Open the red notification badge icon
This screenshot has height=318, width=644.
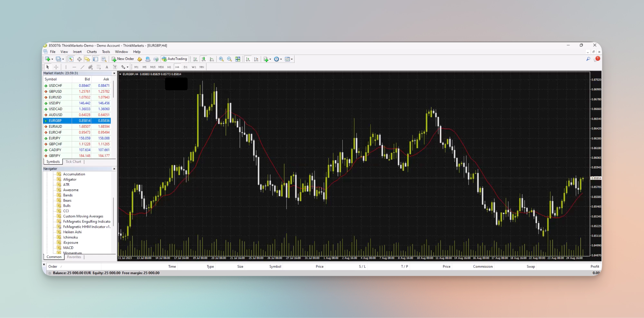pyautogui.click(x=597, y=59)
